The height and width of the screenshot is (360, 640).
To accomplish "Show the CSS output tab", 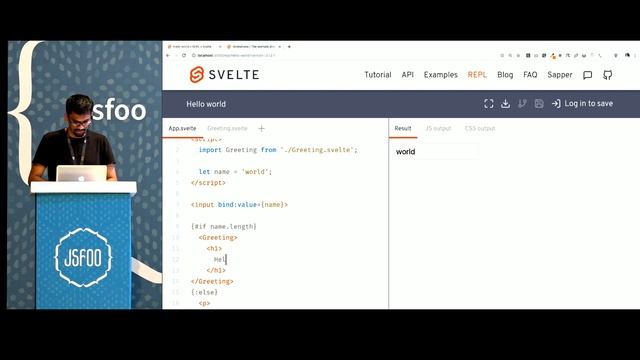I will (480, 129).
